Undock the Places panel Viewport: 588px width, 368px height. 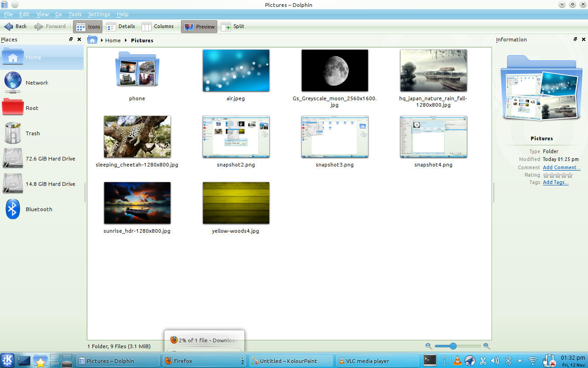[x=71, y=40]
